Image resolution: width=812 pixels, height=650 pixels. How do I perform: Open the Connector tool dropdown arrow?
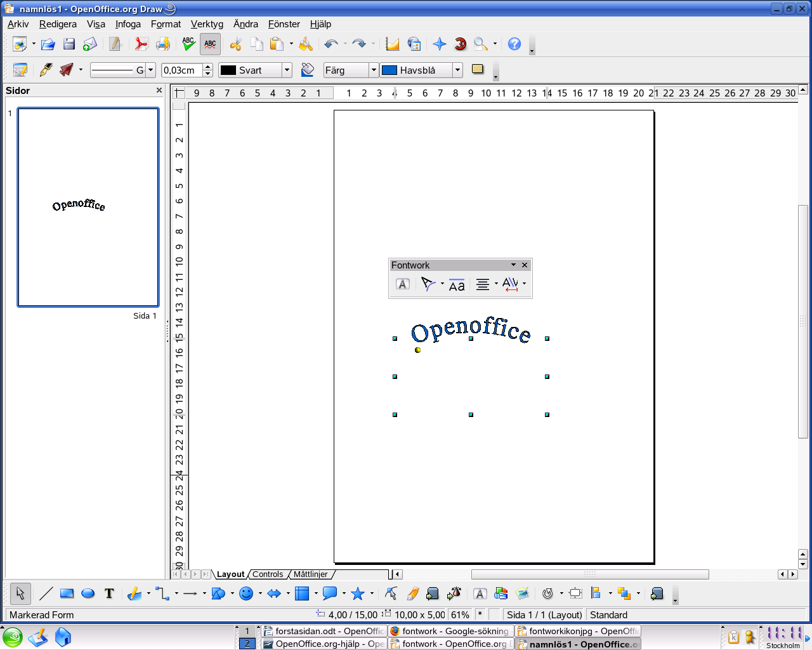click(176, 594)
